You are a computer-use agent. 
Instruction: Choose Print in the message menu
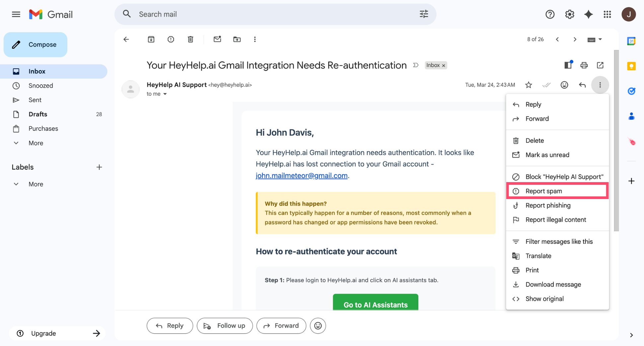click(557, 270)
